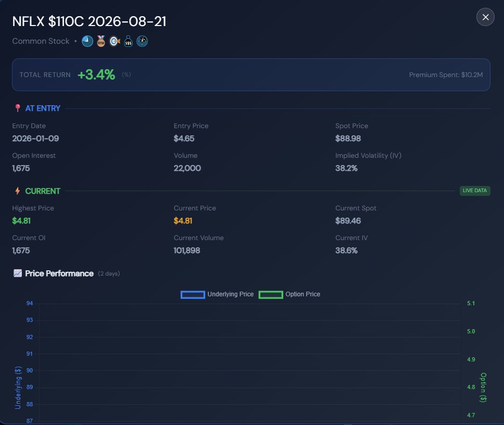The width and height of the screenshot is (504, 425).
Task: Click the blue clock badge icon
Action: pos(87,41)
